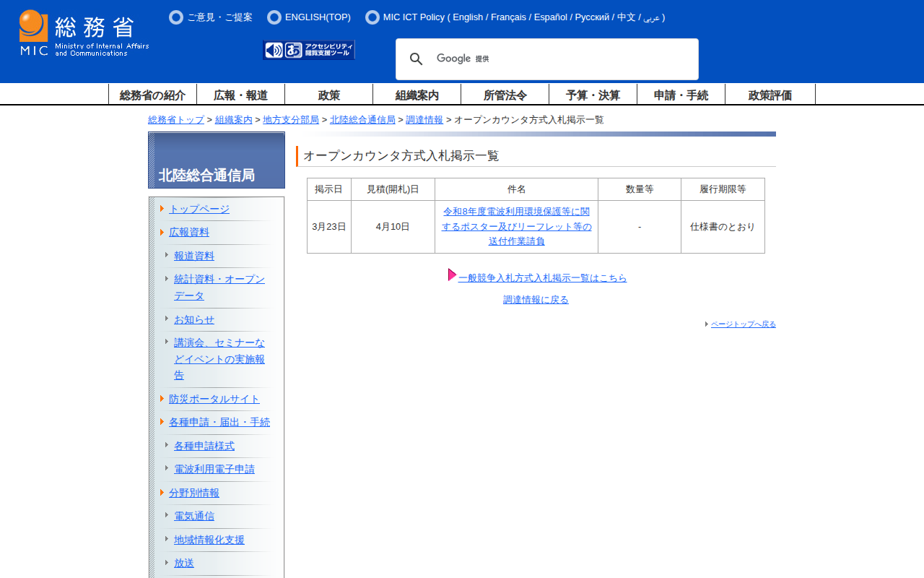
Task: Open the 令和8年度電波利用環境保護 tender link
Action: click(x=517, y=226)
